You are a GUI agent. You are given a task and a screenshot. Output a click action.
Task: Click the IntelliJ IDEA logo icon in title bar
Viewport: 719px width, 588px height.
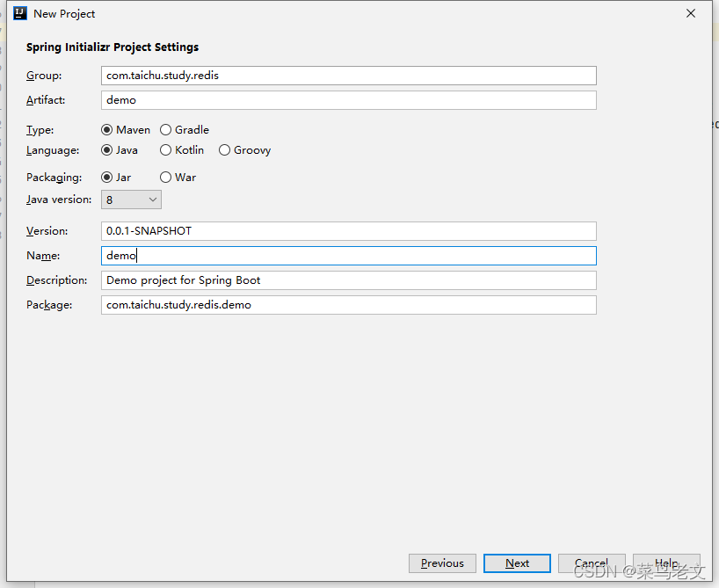[x=20, y=14]
